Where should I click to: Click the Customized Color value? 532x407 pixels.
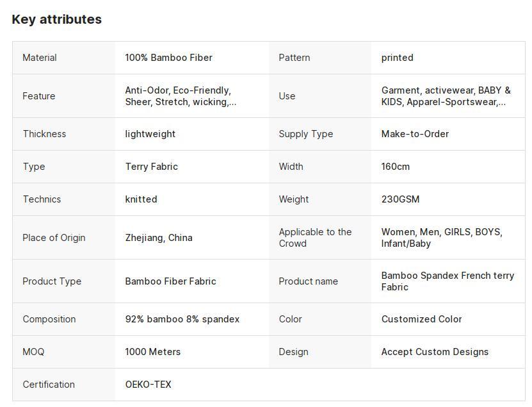pyautogui.click(x=421, y=319)
